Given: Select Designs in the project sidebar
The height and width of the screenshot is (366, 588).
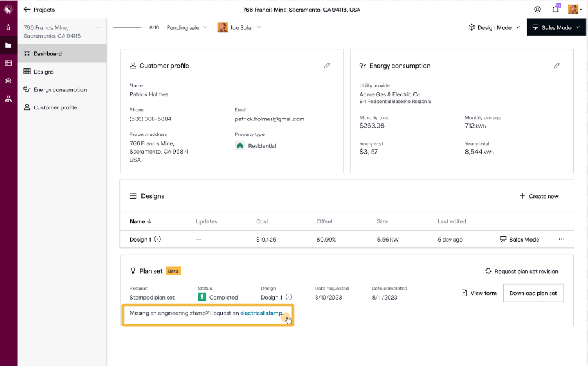Looking at the screenshot, I should tap(44, 72).
